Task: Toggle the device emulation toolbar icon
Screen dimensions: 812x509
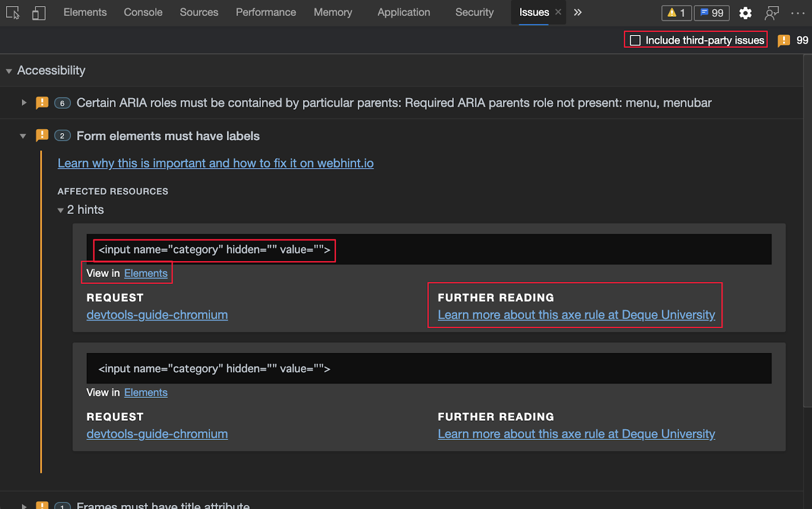Action: (x=39, y=13)
